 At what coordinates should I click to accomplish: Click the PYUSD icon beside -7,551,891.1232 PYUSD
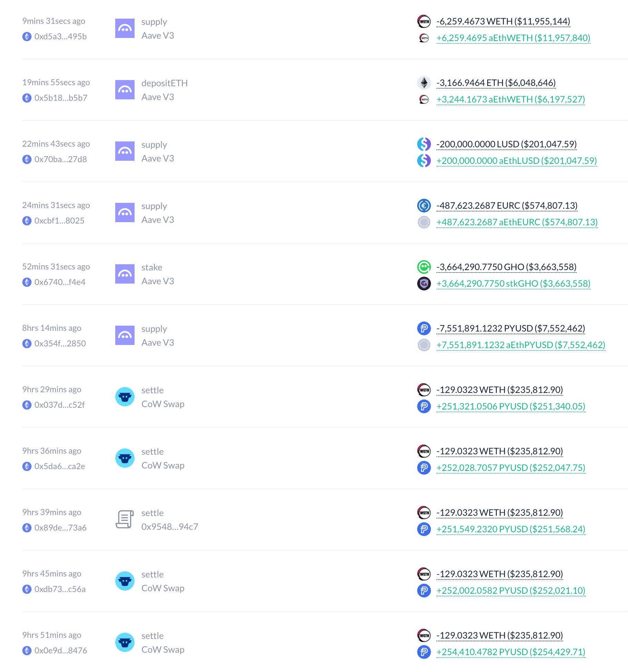[x=424, y=328]
